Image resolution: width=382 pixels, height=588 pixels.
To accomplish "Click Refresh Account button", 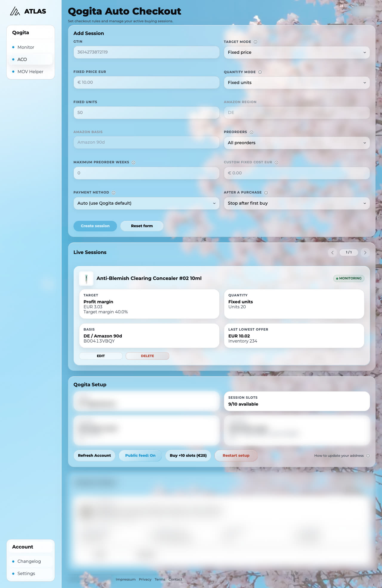I will (x=94, y=456).
